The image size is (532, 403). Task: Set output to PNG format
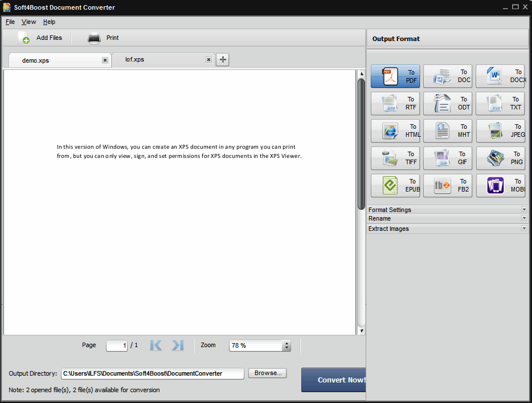(x=501, y=158)
